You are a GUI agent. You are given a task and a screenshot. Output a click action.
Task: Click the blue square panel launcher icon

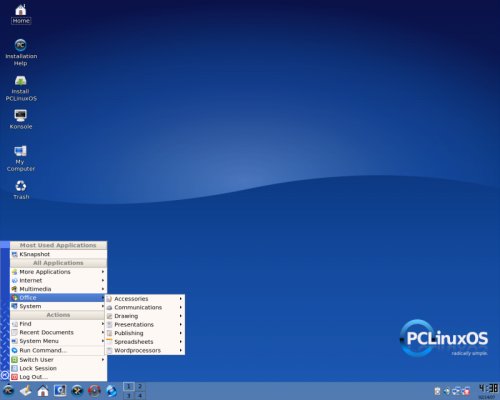[60, 391]
